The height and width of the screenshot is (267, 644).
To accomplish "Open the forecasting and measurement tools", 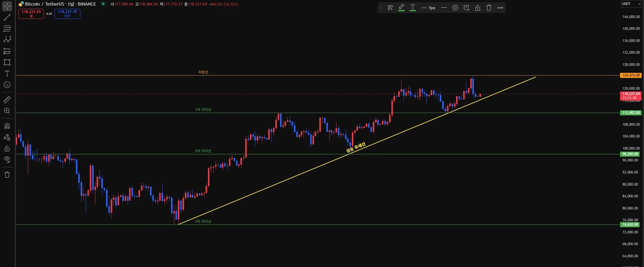I will coord(7,51).
